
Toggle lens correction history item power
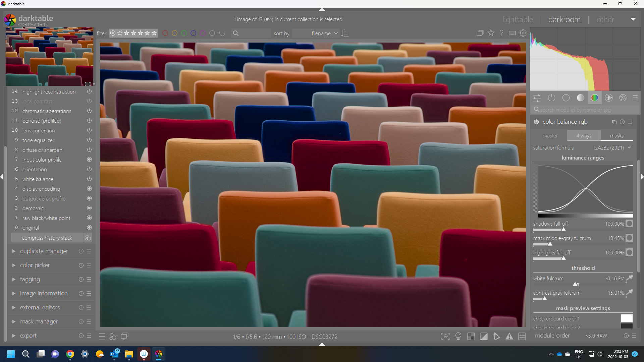(x=89, y=130)
